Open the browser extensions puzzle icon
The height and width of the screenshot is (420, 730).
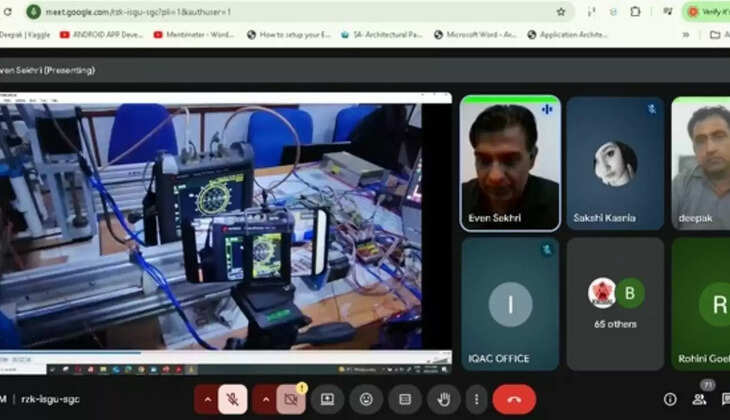tap(635, 12)
